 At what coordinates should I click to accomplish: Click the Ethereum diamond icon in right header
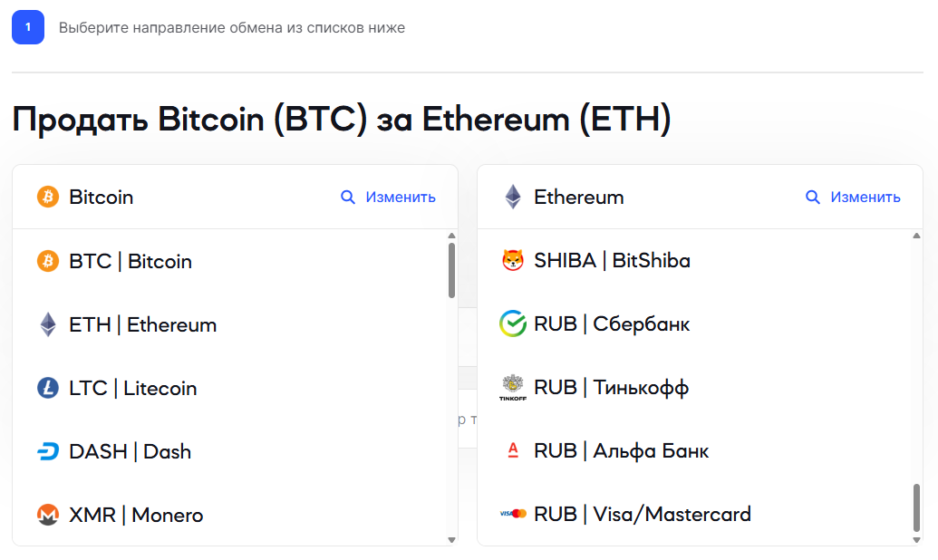(513, 197)
